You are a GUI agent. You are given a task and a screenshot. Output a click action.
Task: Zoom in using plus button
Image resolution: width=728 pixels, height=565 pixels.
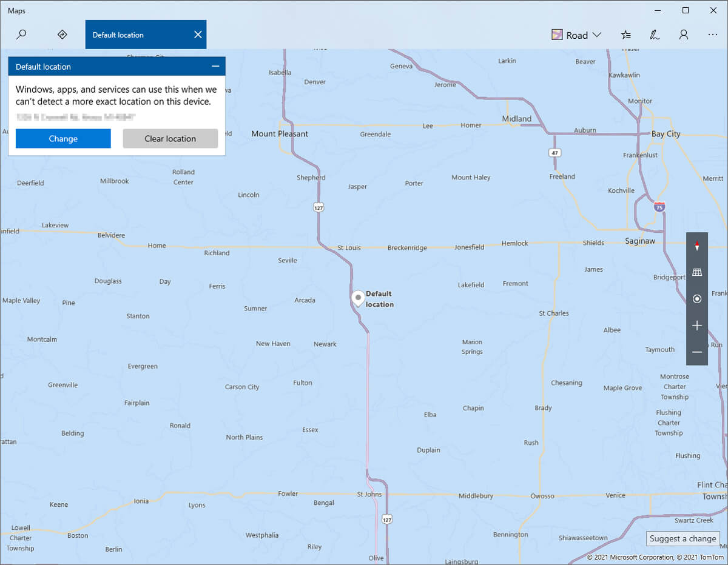696,326
